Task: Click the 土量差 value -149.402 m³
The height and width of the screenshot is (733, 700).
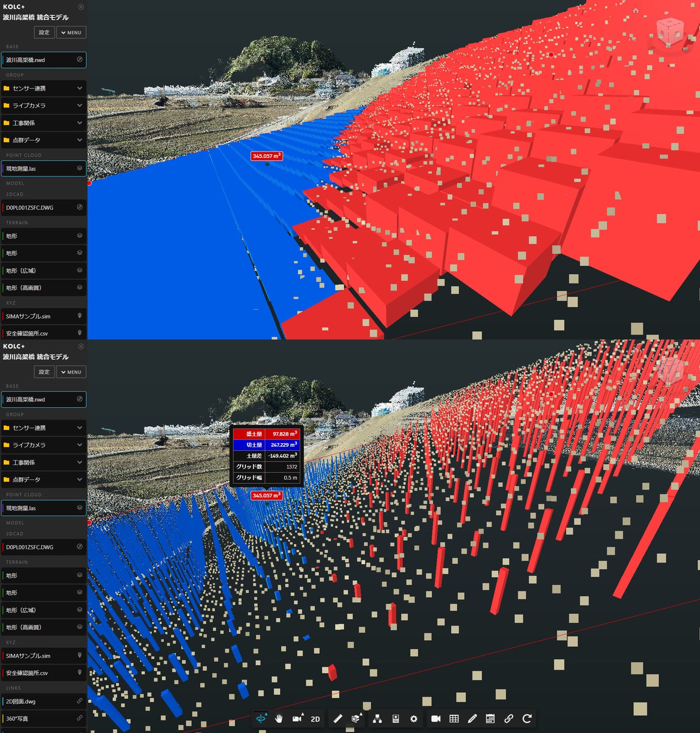Action: point(282,456)
